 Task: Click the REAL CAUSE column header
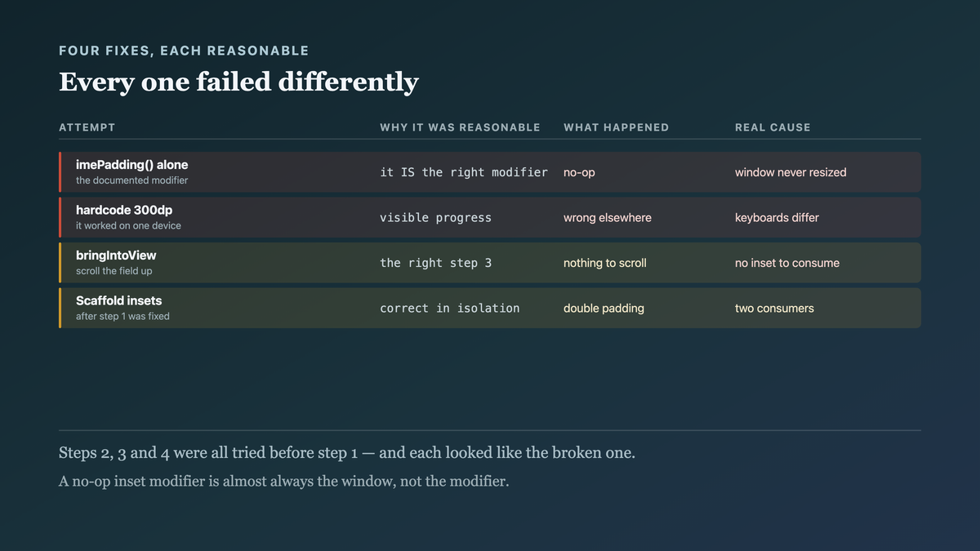[773, 127]
